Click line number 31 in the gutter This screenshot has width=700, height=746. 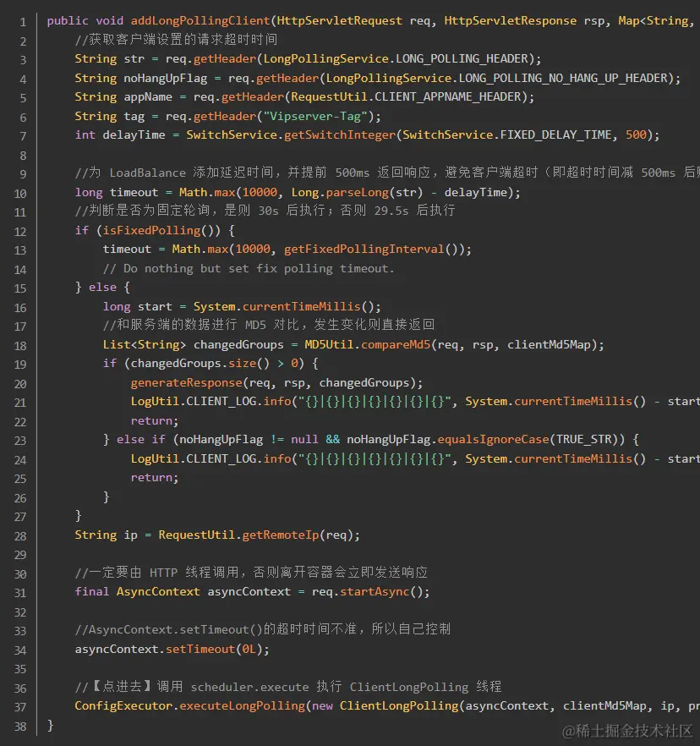click(x=20, y=593)
